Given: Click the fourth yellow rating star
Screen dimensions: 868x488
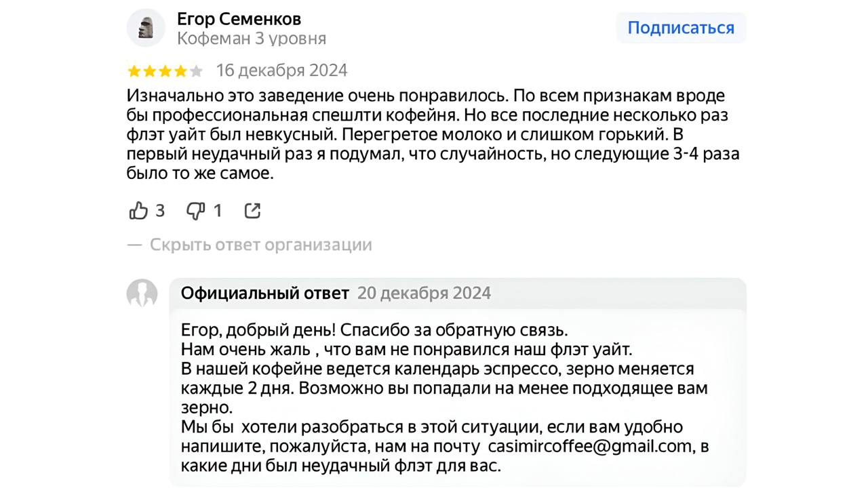Looking at the screenshot, I should coord(181,70).
